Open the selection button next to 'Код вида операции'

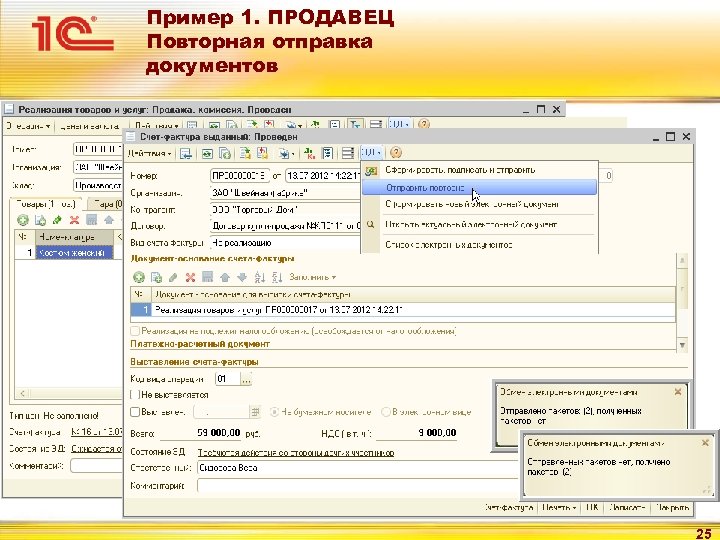(x=246, y=379)
